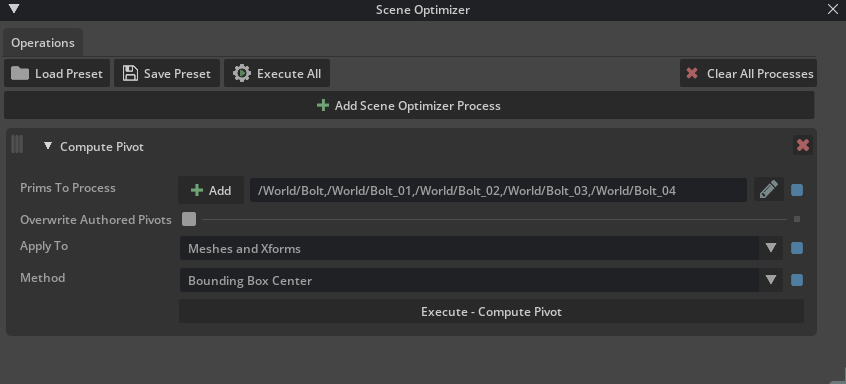Toggle blue square beside Apply To
Screen dimensions: 846x384
coord(796,248)
